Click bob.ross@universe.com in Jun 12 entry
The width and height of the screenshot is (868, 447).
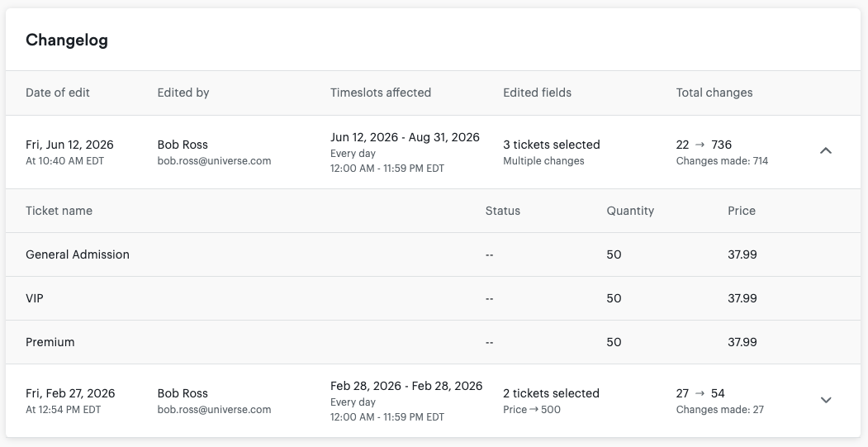point(214,161)
